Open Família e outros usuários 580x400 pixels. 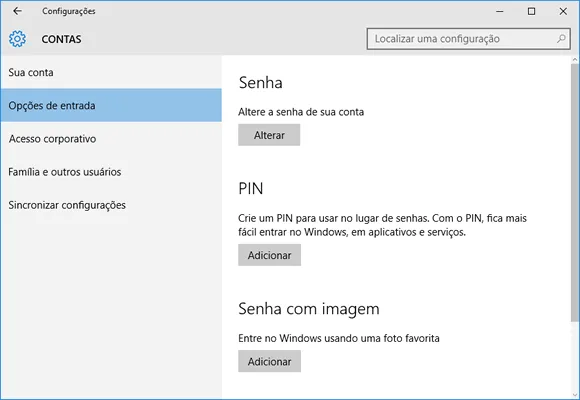pyautogui.click(x=111, y=172)
